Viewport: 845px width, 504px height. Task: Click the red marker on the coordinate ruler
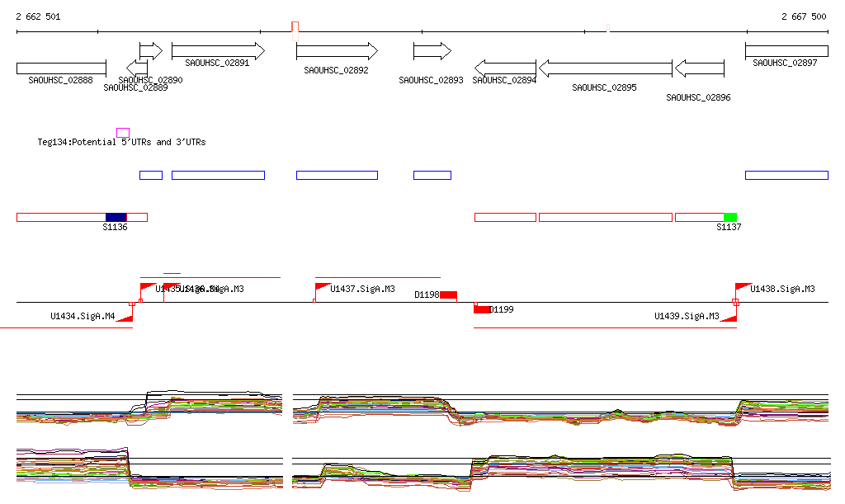click(x=295, y=31)
